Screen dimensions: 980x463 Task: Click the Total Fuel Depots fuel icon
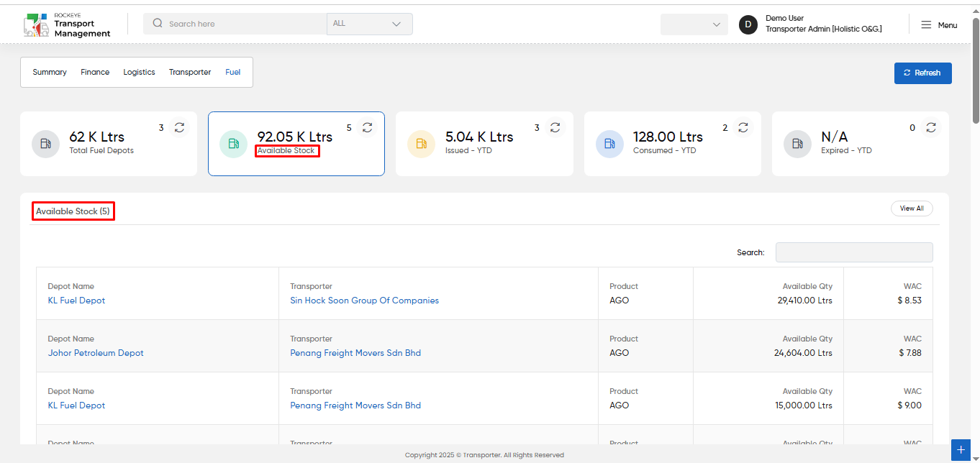[46, 144]
